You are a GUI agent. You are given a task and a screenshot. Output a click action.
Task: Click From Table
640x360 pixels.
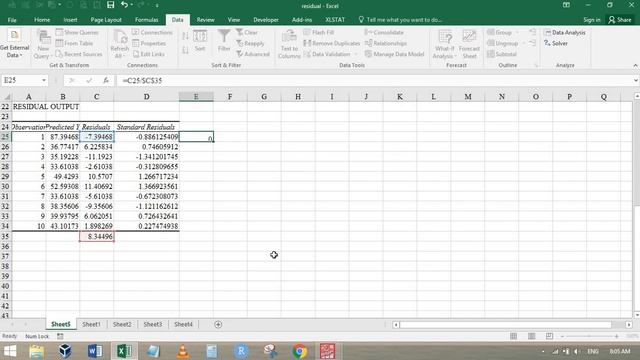coord(74,43)
